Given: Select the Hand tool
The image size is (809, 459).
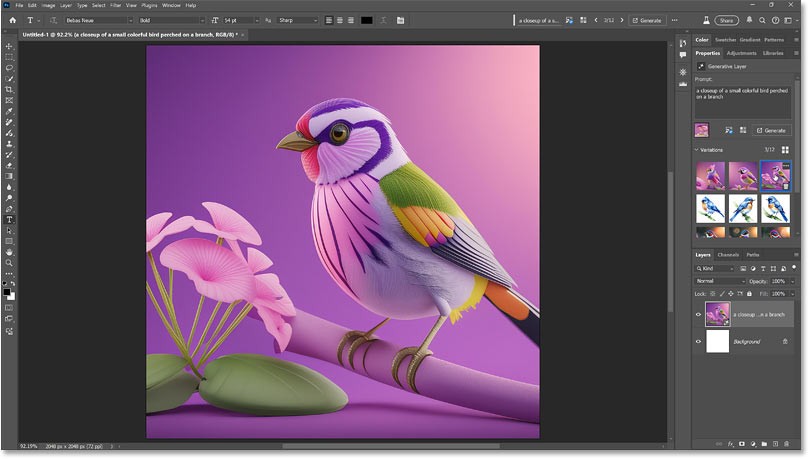Looking at the screenshot, I should [x=10, y=252].
